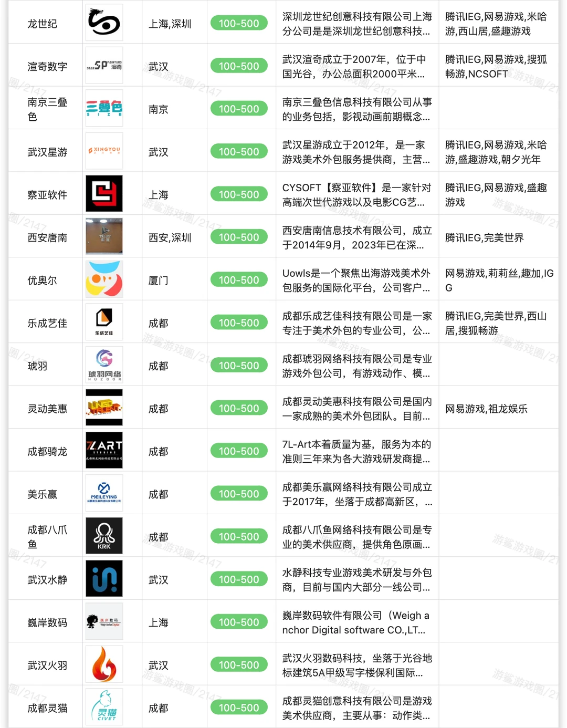Click location cell 上海,深圳
567x728 pixels.
click(170, 24)
